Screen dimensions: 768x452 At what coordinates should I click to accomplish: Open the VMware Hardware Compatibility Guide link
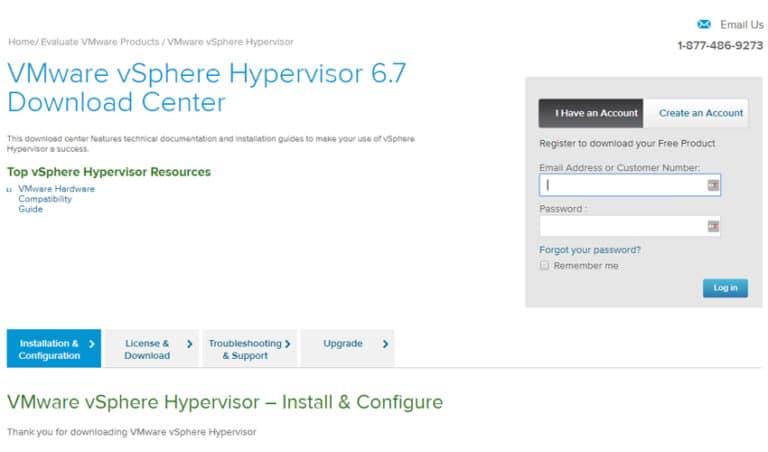point(56,199)
